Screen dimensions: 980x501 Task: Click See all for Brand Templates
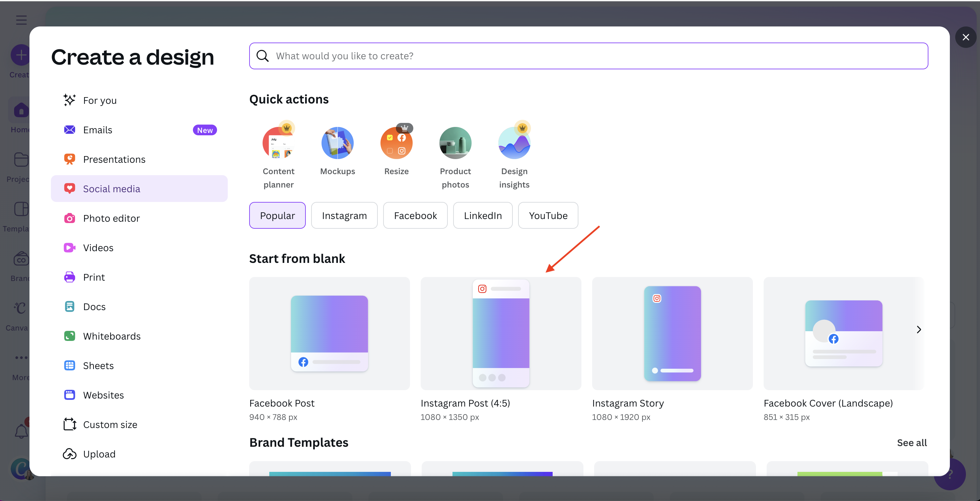point(912,443)
